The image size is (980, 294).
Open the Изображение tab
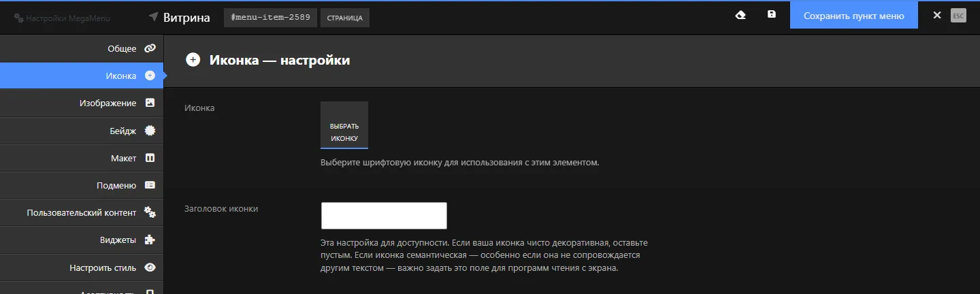click(x=82, y=103)
